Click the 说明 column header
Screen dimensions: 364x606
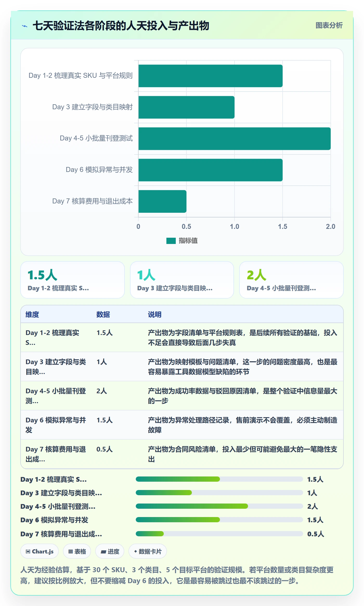point(155,314)
